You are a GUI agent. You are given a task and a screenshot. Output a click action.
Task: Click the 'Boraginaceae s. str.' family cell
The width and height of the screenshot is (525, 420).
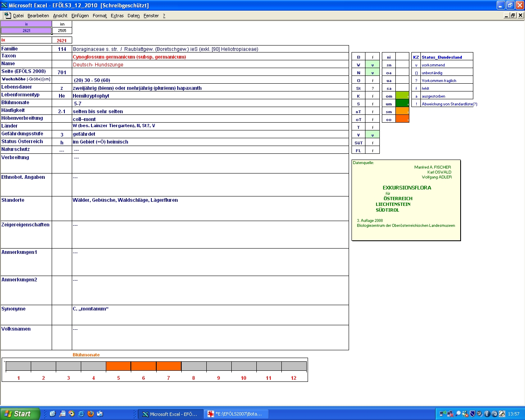pos(210,49)
